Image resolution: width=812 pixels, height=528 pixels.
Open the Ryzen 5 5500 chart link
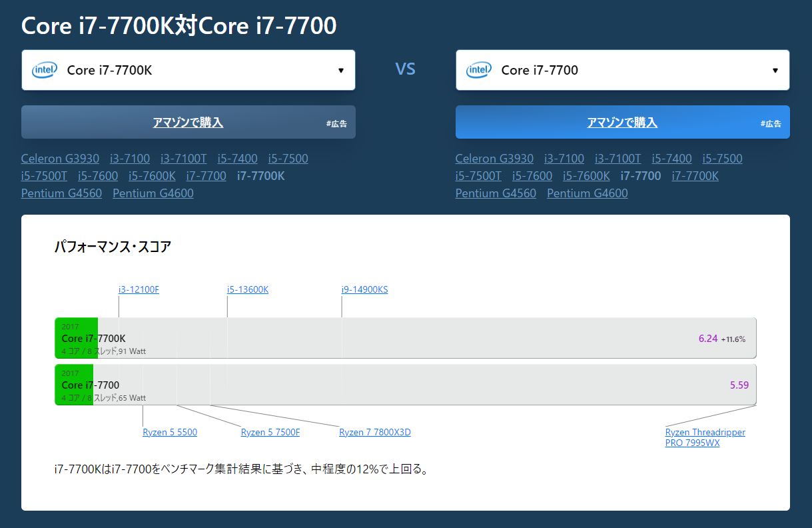tap(170, 432)
